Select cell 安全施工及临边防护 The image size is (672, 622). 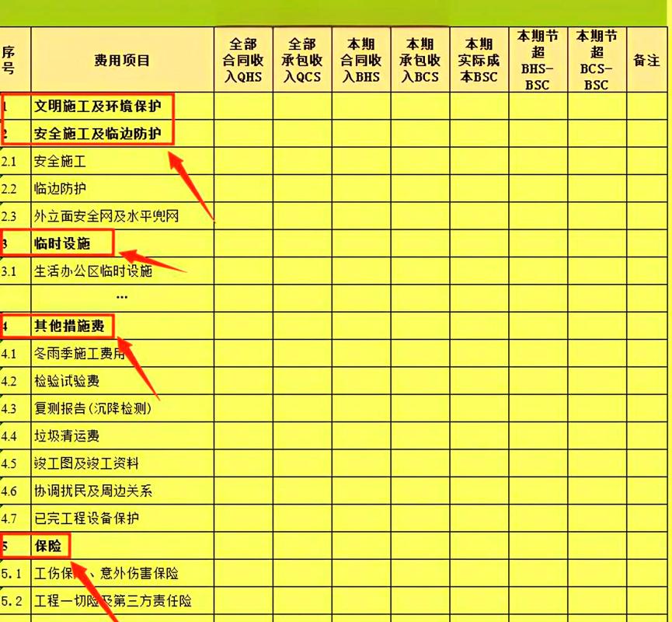pos(122,134)
